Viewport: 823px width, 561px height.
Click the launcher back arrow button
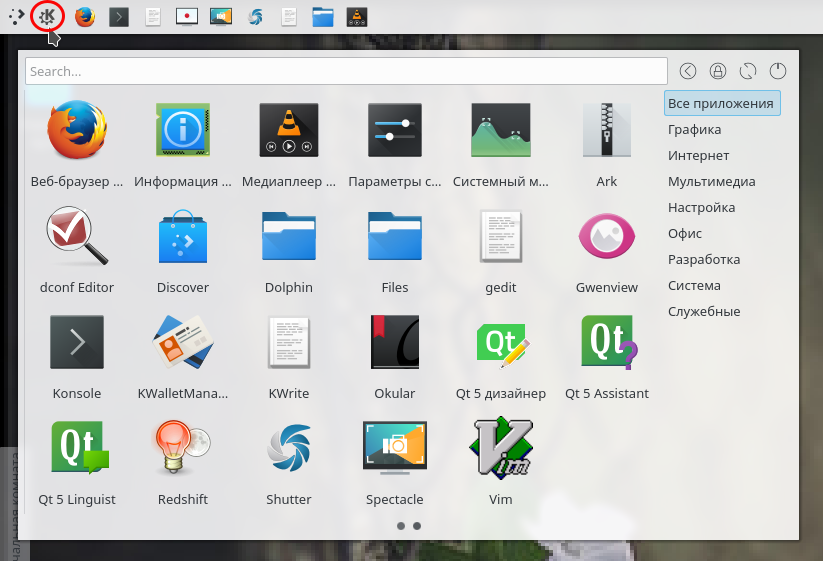tap(688, 71)
